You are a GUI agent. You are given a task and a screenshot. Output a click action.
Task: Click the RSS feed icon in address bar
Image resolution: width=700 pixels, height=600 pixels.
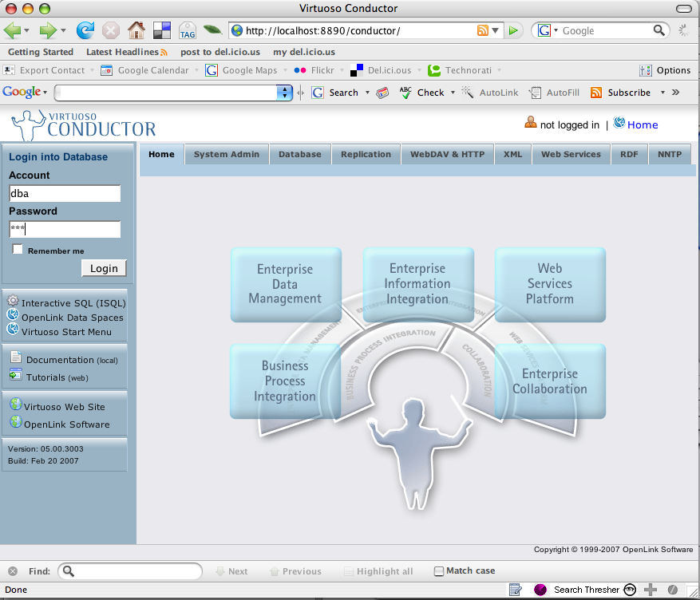[483, 30]
